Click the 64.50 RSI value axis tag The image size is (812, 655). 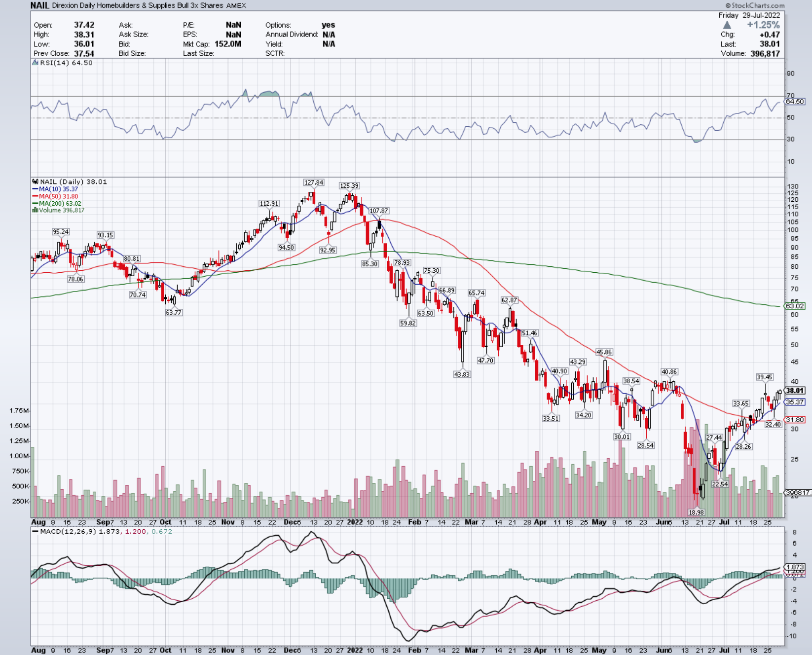click(x=795, y=102)
